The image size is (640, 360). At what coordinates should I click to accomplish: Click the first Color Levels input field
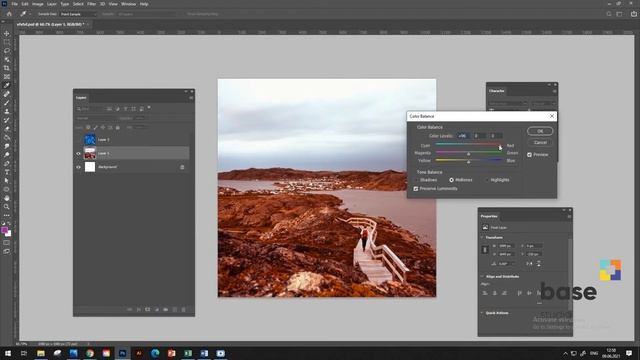463,136
